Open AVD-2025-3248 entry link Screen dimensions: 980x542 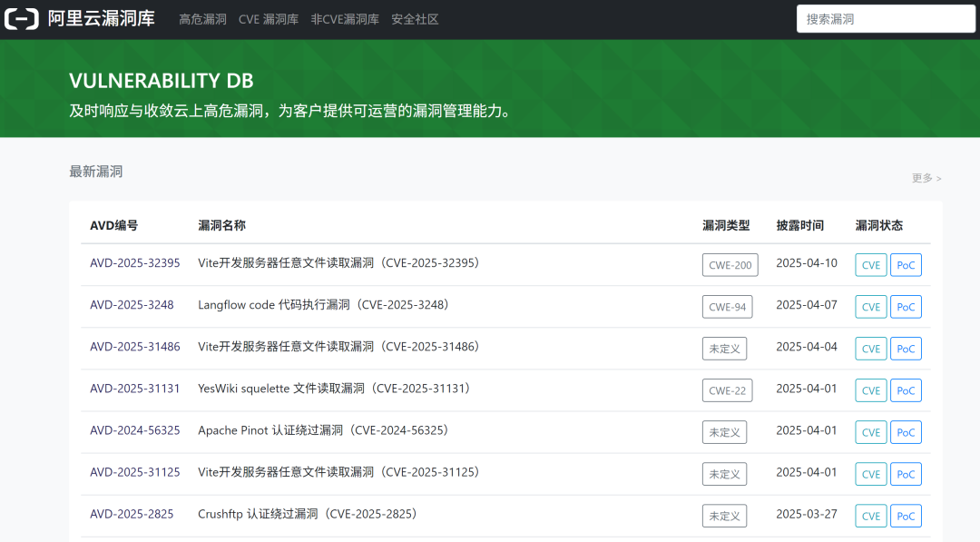coord(132,305)
